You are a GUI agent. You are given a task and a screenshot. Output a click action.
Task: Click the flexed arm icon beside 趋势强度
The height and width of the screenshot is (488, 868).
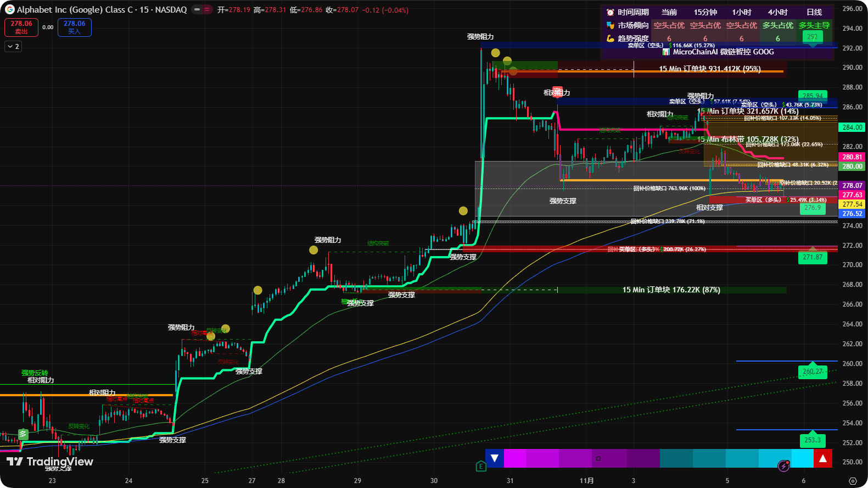[x=610, y=38]
